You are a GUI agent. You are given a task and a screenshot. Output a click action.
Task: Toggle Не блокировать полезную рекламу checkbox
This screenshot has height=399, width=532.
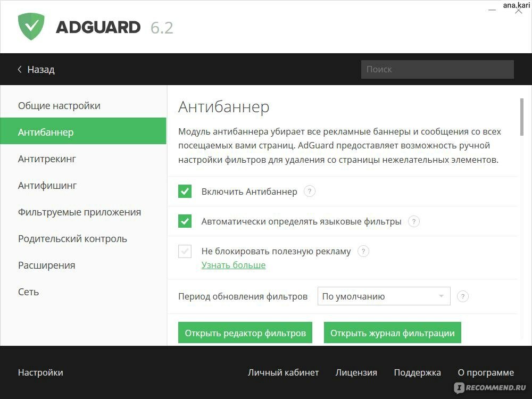(185, 252)
